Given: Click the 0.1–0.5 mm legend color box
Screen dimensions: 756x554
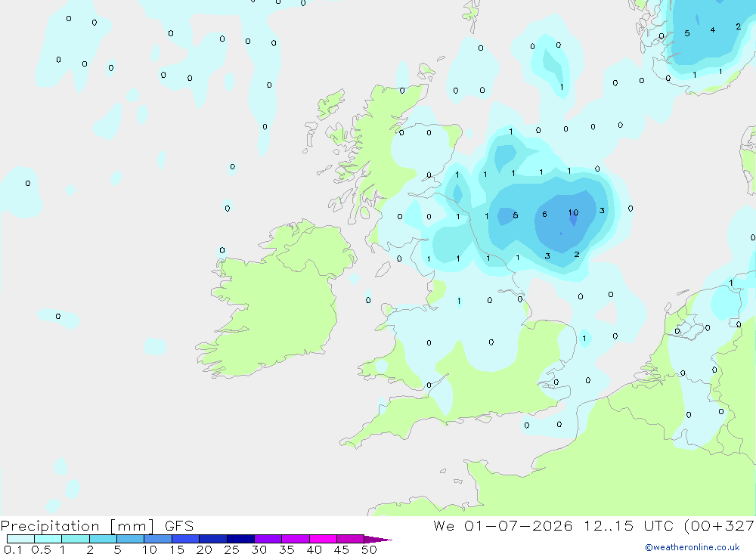Looking at the screenshot, I should (x=20, y=539).
